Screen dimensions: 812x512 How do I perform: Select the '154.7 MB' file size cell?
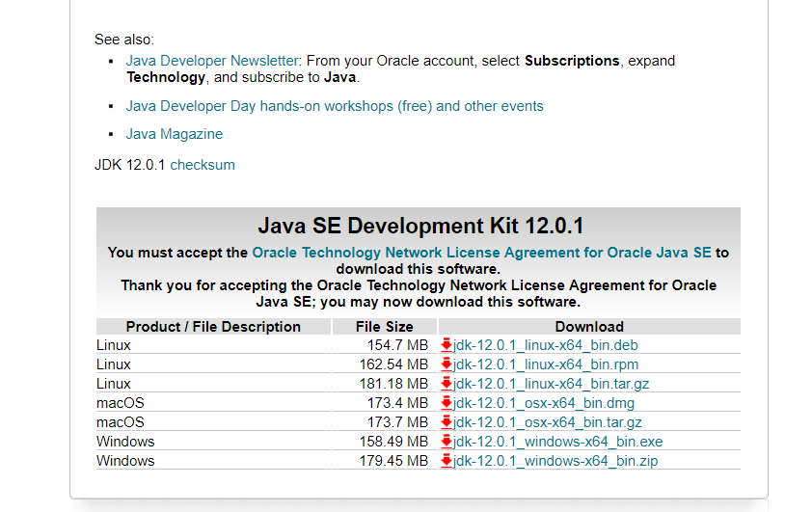pyautogui.click(x=397, y=345)
